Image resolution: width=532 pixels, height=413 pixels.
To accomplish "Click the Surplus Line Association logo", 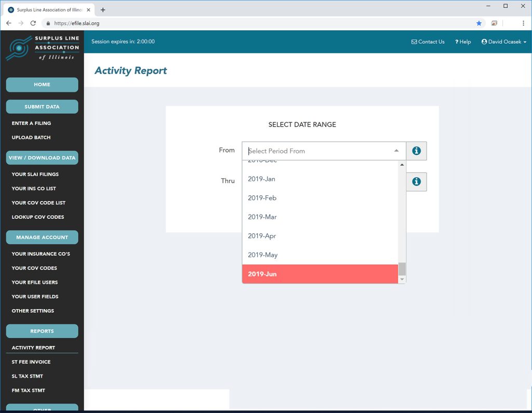I will (x=42, y=48).
